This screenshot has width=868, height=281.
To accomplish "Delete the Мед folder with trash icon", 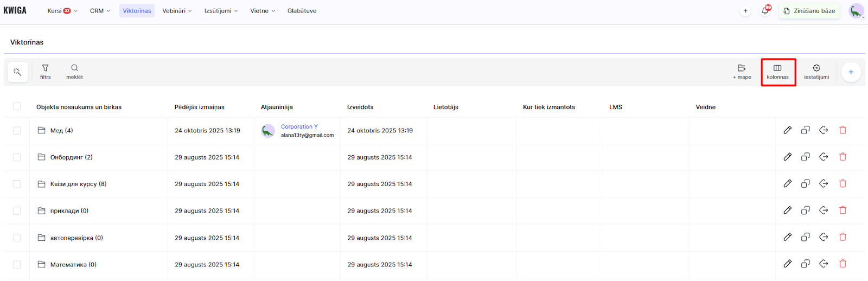I will click(843, 130).
